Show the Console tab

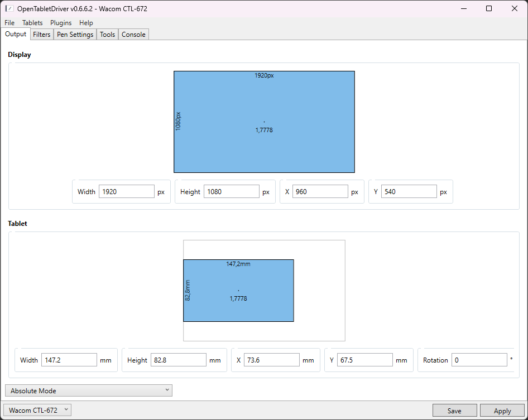[133, 35]
